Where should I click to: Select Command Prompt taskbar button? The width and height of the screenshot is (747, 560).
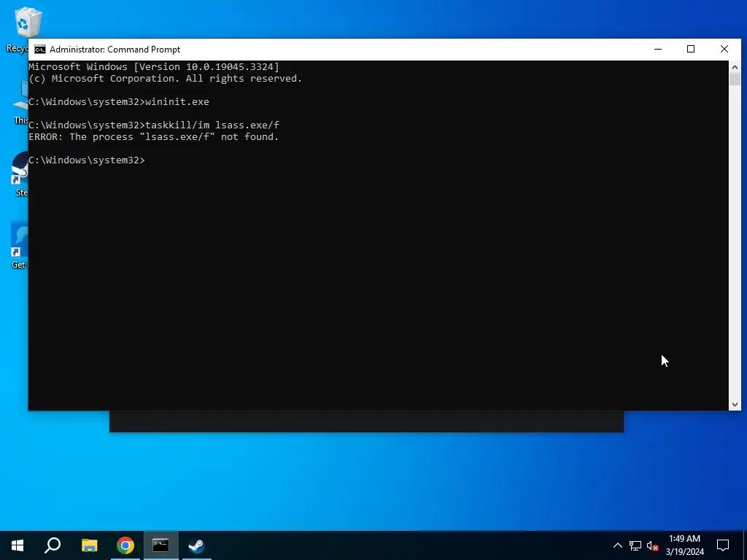tap(160, 545)
